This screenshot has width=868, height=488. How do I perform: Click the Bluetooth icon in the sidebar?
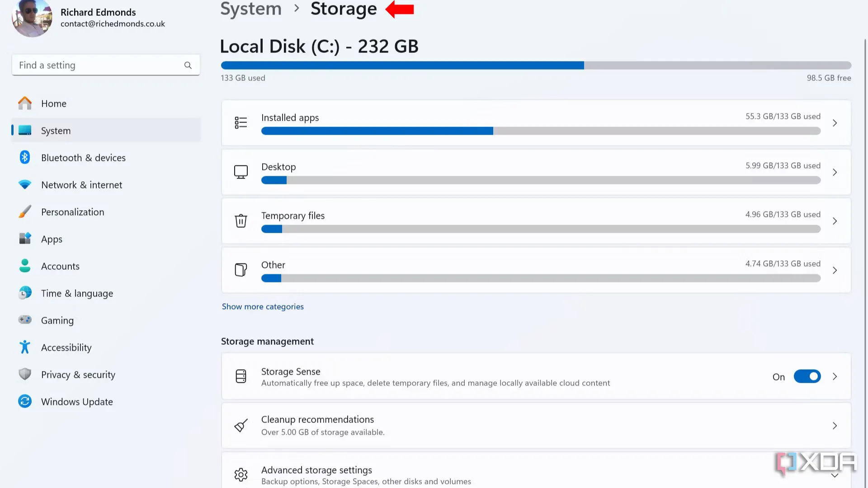(25, 157)
